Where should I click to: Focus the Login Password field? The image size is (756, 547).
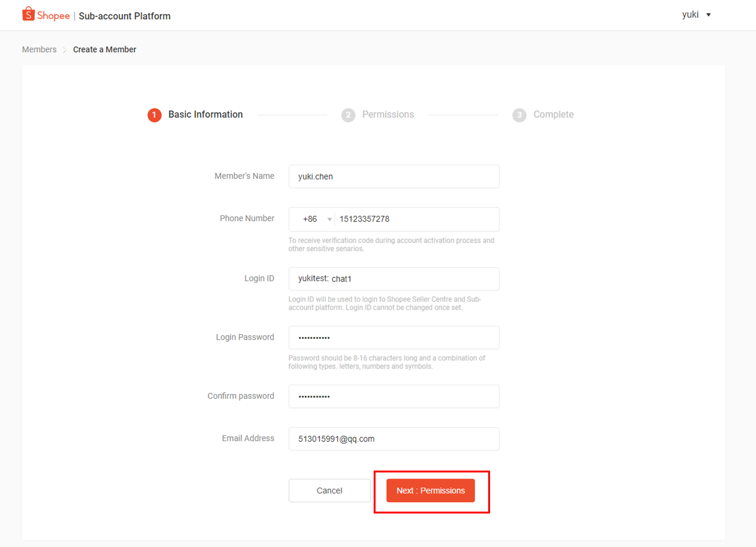[394, 338]
